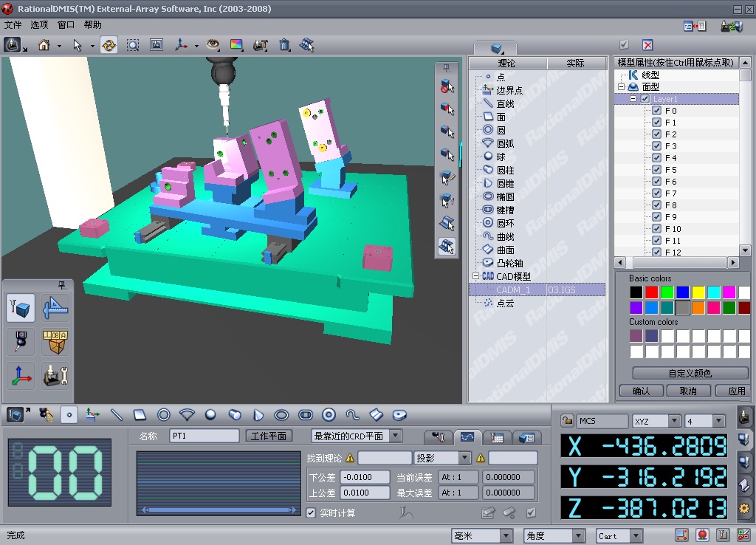Open the 毫米 units dropdown
This screenshot has height=545, width=756.
click(506, 535)
